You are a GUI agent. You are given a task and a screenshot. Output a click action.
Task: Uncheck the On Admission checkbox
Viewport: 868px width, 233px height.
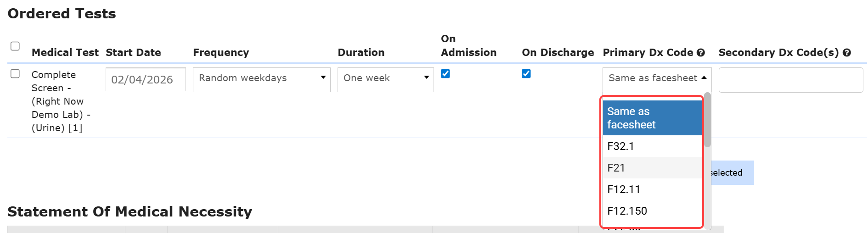coord(445,74)
